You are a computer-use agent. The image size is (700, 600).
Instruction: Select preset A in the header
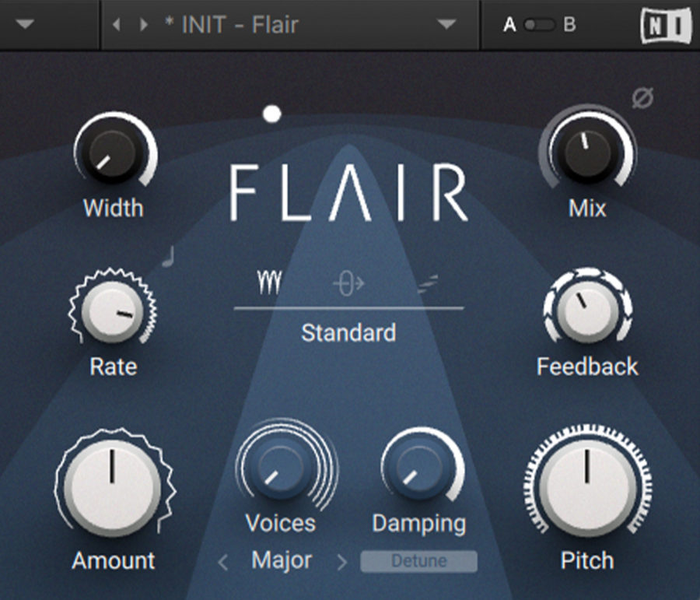(509, 24)
